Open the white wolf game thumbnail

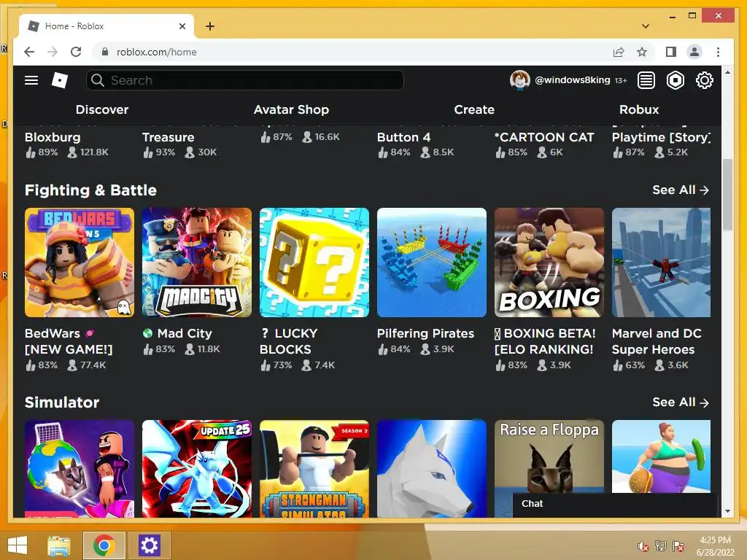coord(432,469)
